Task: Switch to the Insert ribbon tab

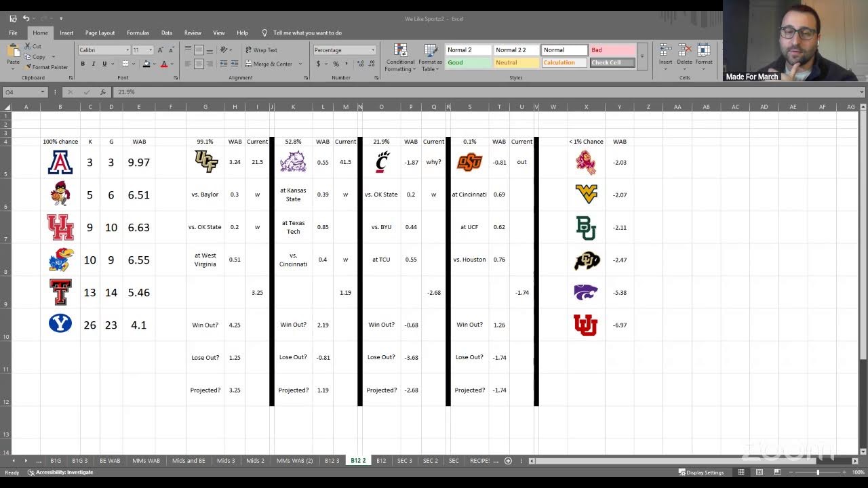Action: pyautogui.click(x=66, y=33)
